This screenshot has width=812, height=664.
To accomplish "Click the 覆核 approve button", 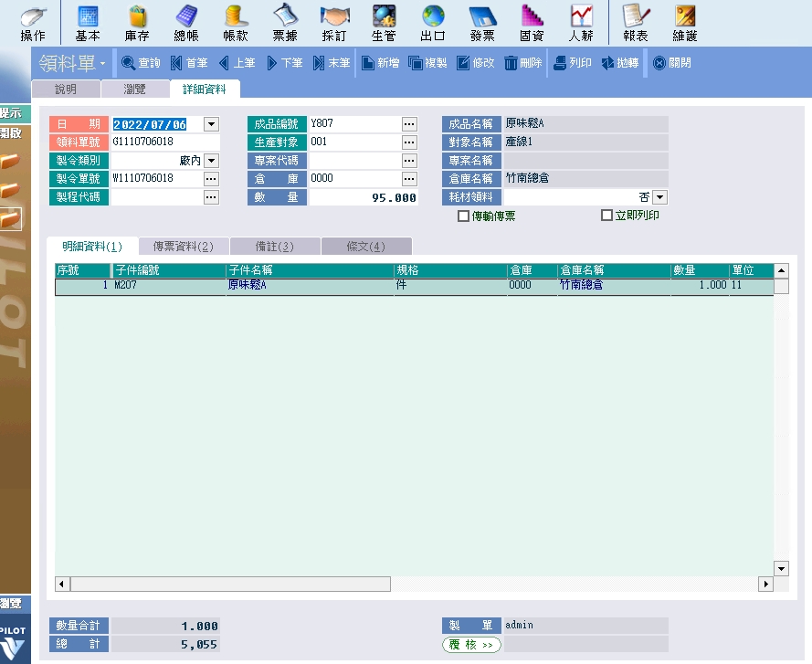I will 471,645.
